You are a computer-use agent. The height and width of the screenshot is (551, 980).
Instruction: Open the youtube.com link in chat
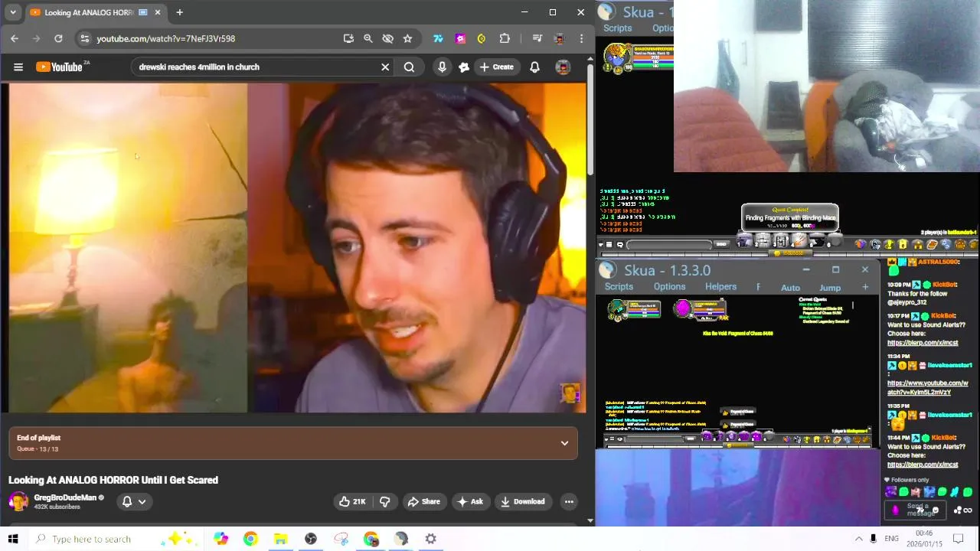[928, 387]
